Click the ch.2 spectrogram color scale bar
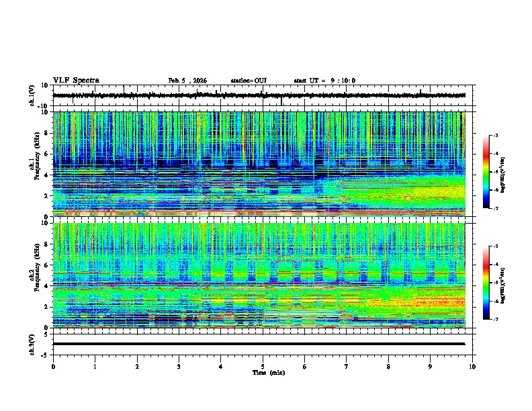This screenshot has width=532, height=411. [x=486, y=283]
